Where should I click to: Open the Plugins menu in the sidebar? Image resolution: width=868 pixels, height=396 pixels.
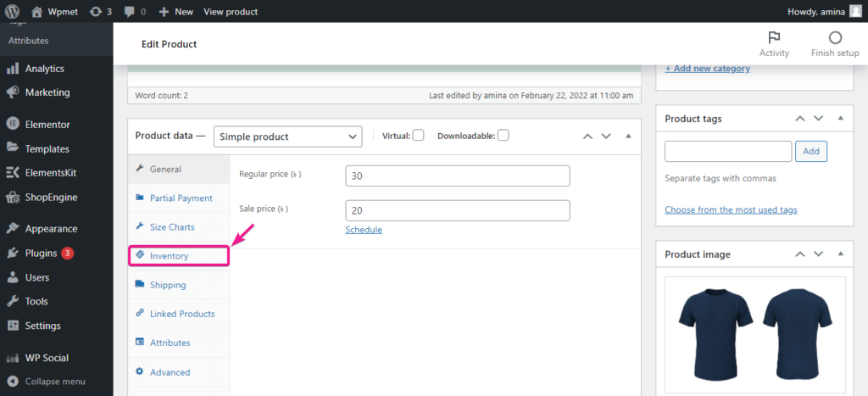[41, 253]
